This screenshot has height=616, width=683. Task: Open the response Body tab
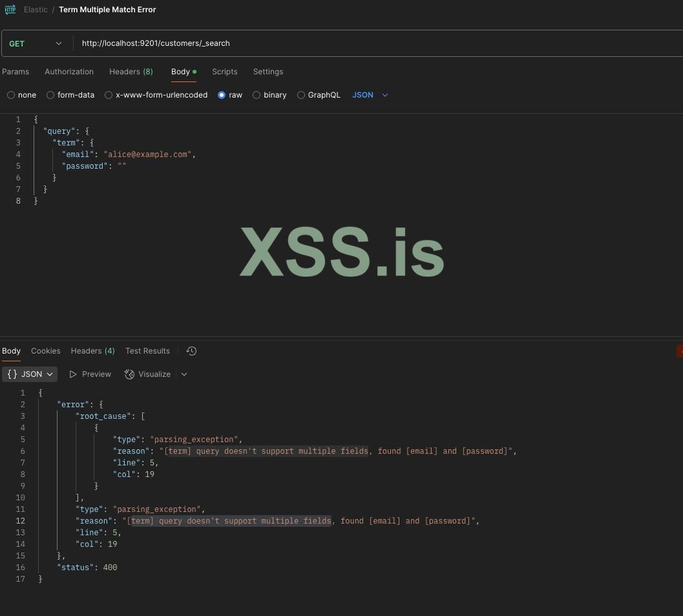[x=12, y=351]
